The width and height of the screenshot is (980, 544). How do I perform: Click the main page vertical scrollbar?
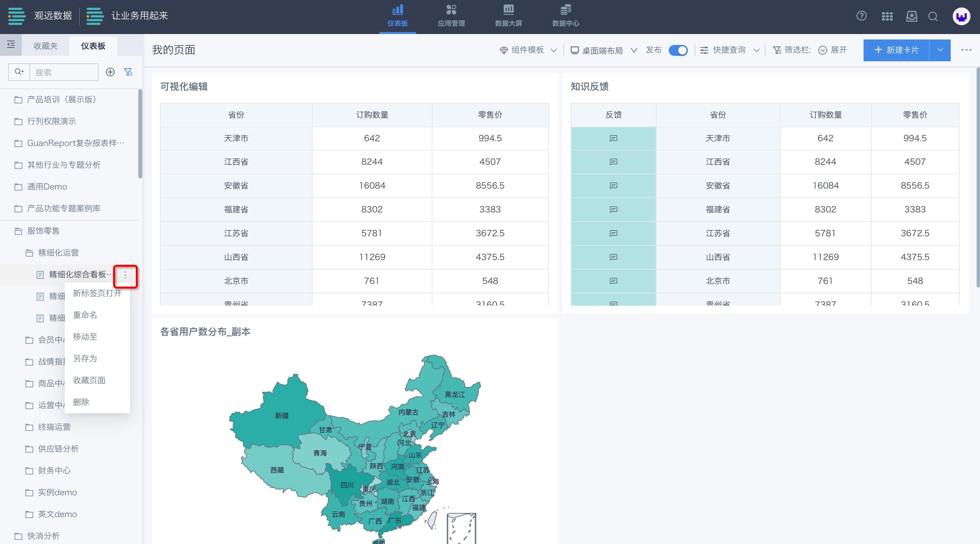(978, 178)
